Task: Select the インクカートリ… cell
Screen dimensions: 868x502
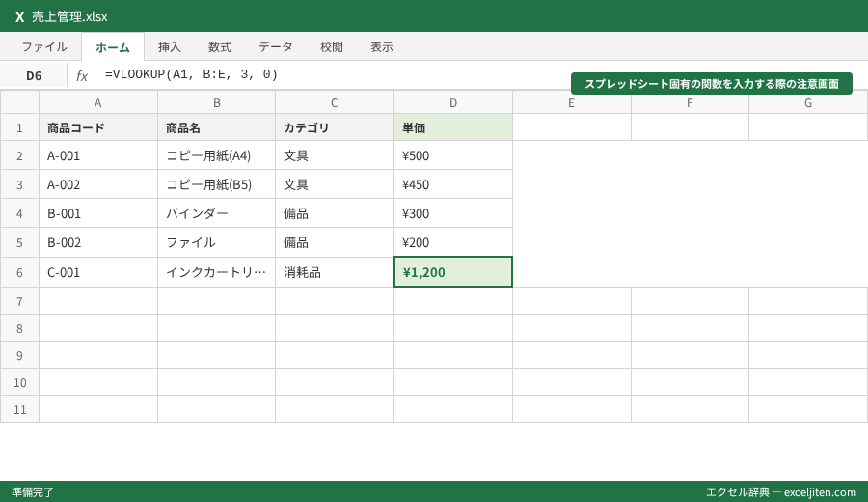Action: point(216,272)
